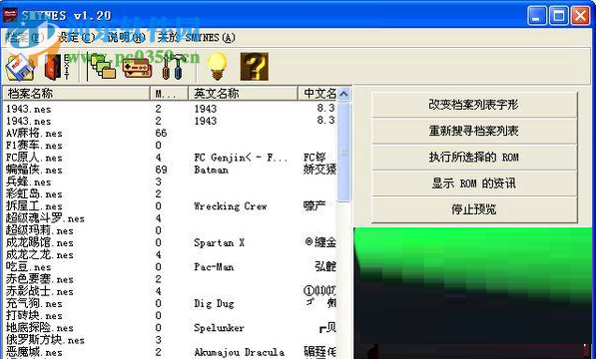Open the gamepad controller settings icon
The width and height of the screenshot is (603, 364).
click(137, 68)
